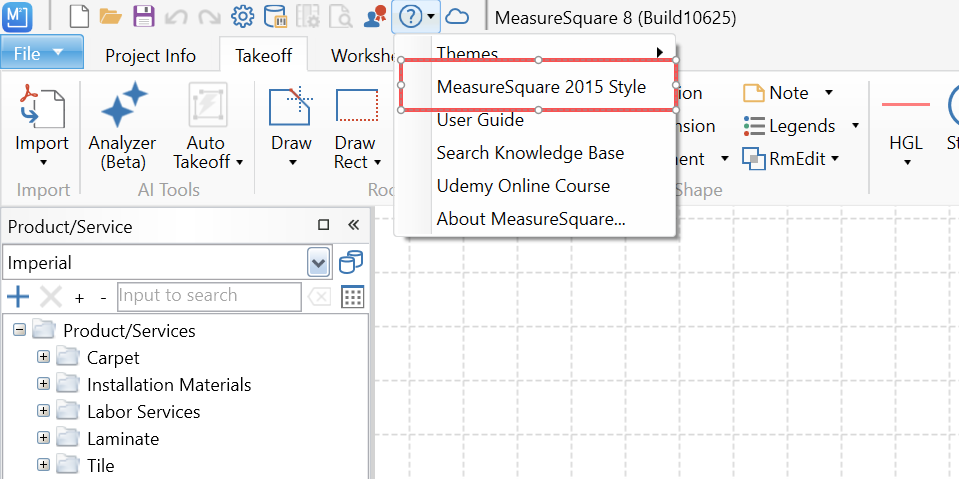Image resolution: width=959 pixels, height=479 pixels.
Task: Open the Auto Takeoff dropdown arrow
Action: [x=239, y=162]
